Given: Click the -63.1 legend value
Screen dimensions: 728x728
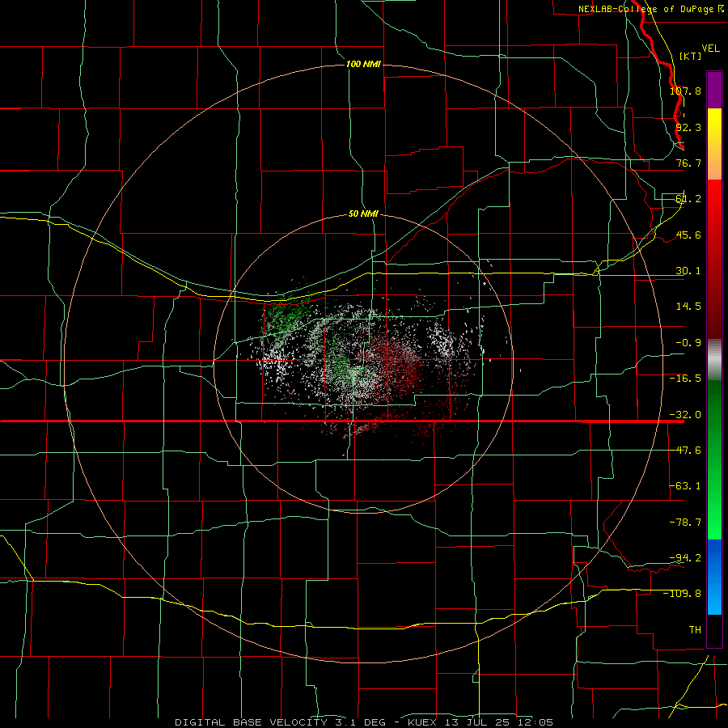Looking at the screenshot, I should (x=685, y=486).
